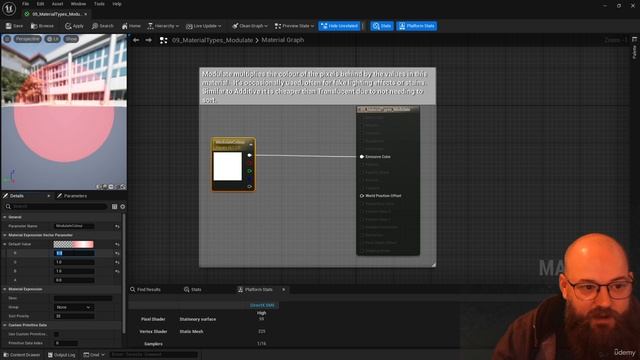Open the Details property matrix grid icon
The width and height of the screenshot is (640, 360).
pyautogui.click(x=114, y=207)
